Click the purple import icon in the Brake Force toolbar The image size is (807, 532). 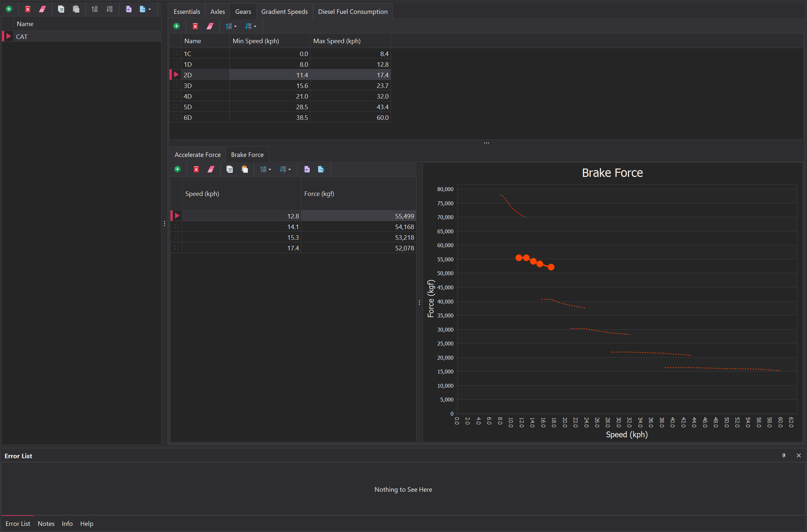click(307, 169)
